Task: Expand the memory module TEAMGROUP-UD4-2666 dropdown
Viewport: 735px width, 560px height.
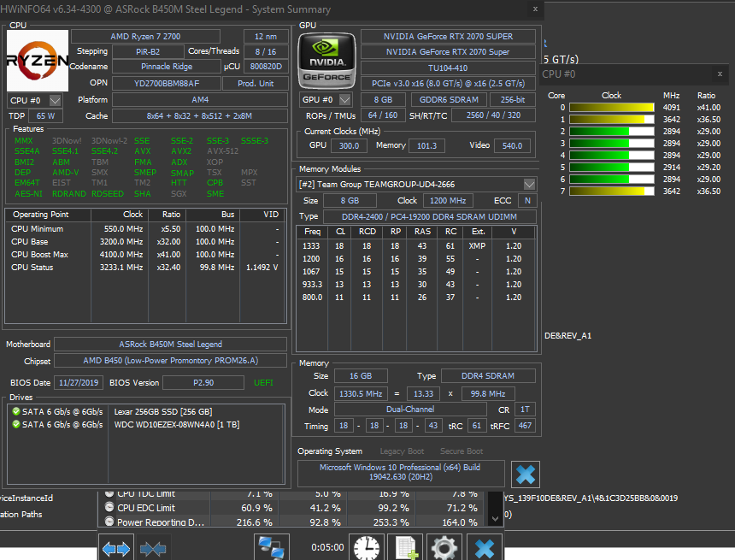Action: [529, 185]
